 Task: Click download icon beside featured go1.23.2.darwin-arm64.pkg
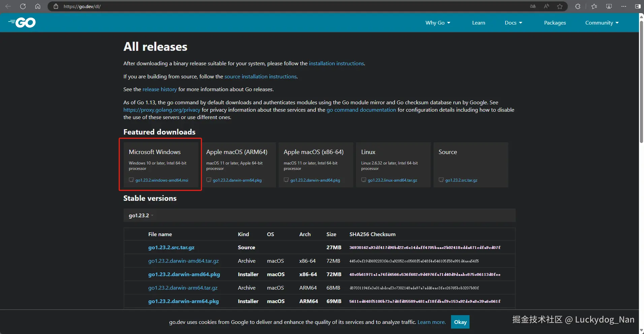[209, 180]
